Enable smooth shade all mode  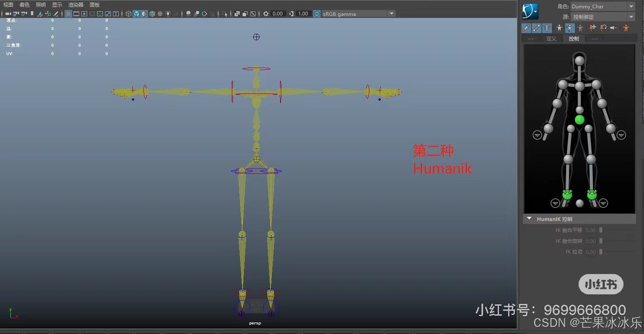136,14
